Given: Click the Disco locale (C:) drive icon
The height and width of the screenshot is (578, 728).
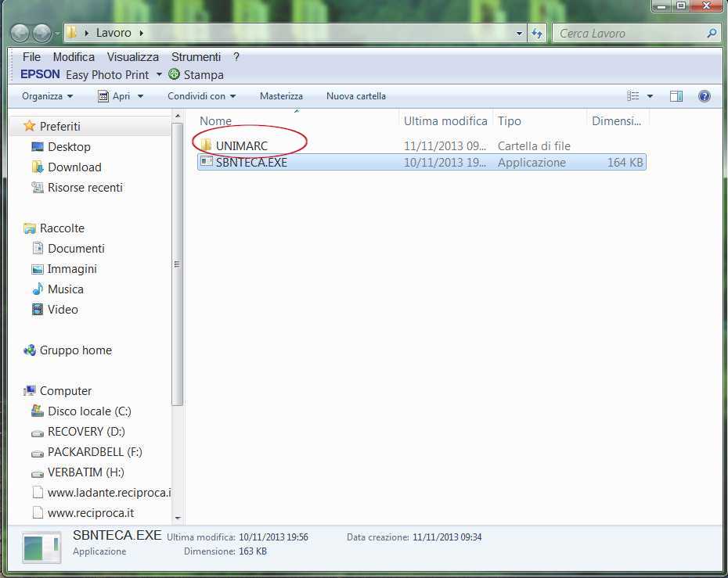Looking at the screenshot, I should click(x=37, y=411).
